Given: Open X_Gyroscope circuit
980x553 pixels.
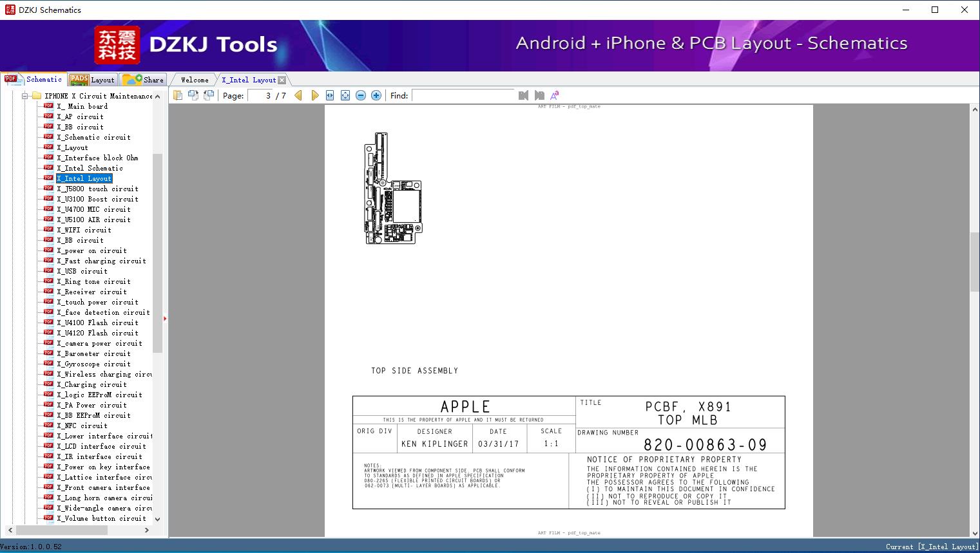Looking at the screenshot, I should pos(93,364).
